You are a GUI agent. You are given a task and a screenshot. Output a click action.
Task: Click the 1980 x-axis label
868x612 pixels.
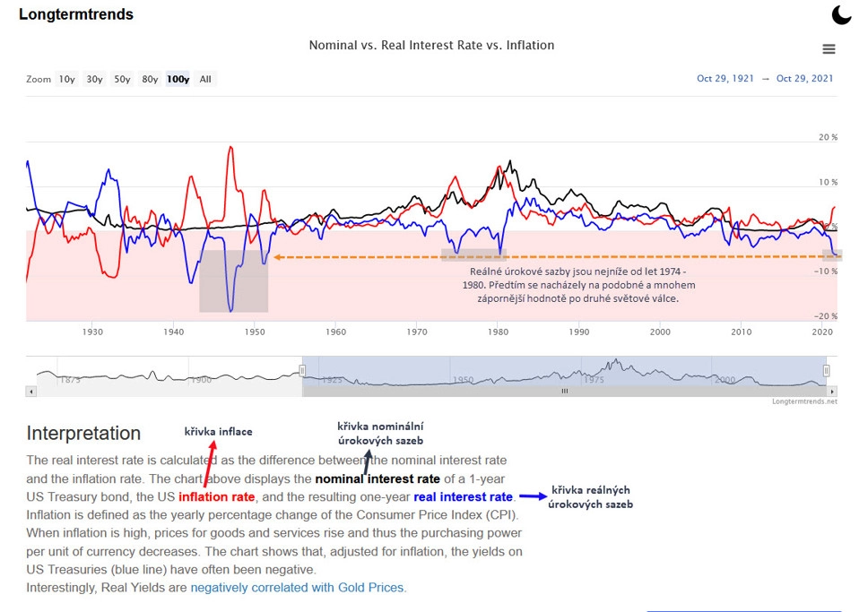click(x=498, y=332)
